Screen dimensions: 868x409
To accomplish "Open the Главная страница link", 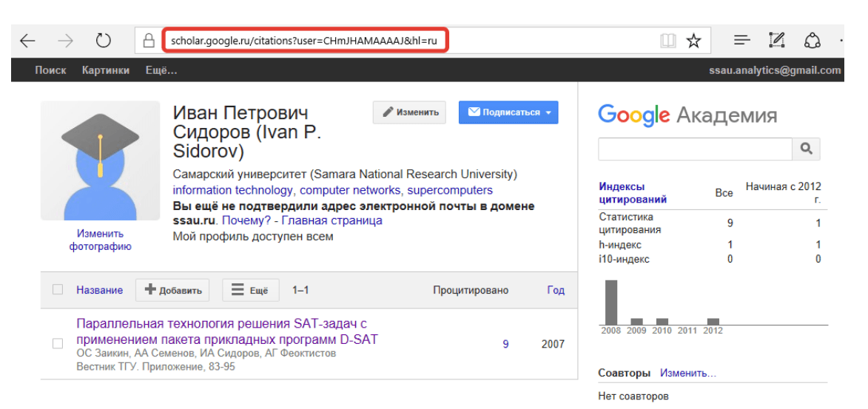I will [x=332, y=221].
